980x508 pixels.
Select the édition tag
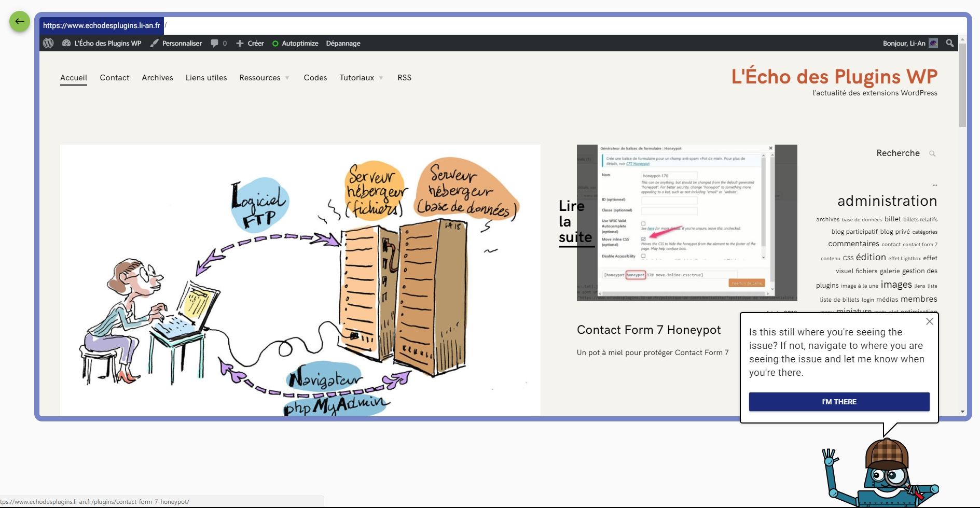coord(871,257)
